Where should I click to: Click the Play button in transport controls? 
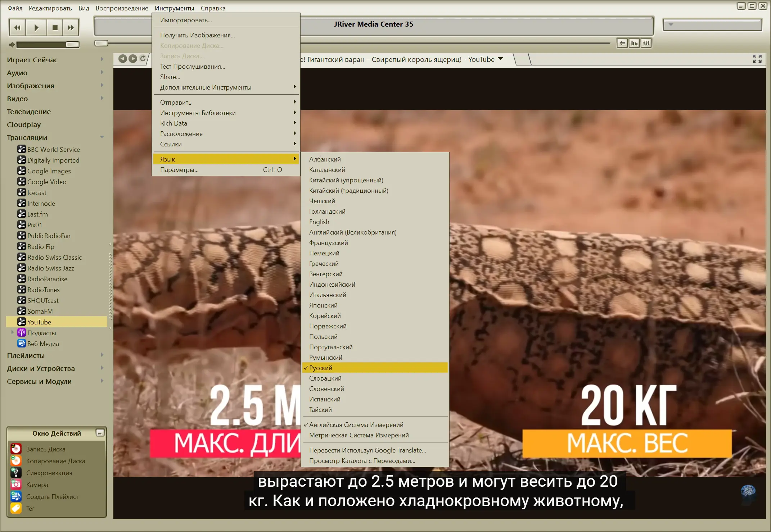[x=36, y=28]
